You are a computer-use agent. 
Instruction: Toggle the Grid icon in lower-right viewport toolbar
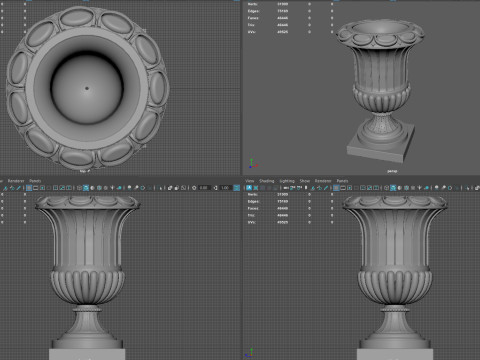point(336,188)
